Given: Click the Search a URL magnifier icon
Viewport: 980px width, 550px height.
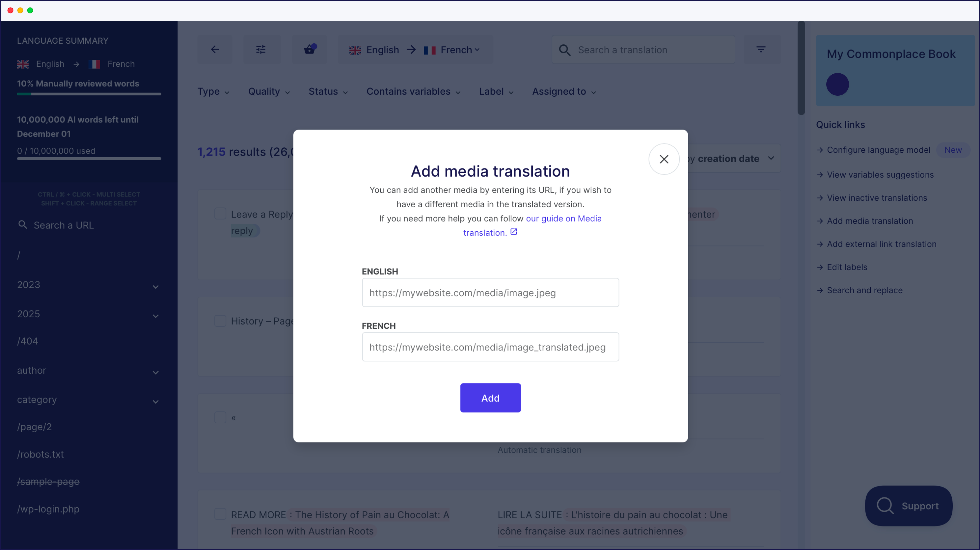Looking at the screenshot, I should point(23,225).
